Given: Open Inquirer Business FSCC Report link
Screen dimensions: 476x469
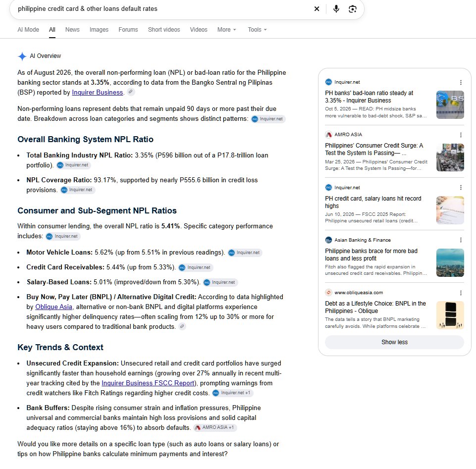Looking at the screenshot, I should (148, 383).
